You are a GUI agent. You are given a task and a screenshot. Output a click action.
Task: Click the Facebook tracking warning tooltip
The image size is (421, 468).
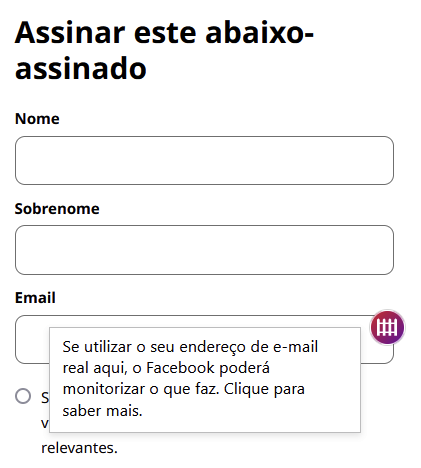tap(205, 380)
